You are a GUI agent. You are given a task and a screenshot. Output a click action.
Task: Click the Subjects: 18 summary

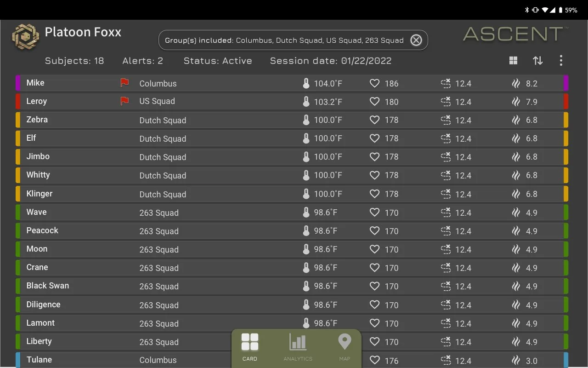tap(74, 61)
